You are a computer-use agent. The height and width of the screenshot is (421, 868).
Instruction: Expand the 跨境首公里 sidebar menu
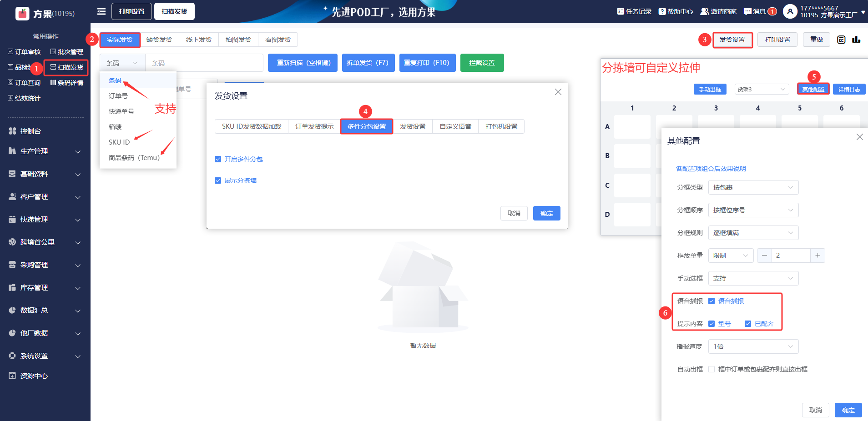45,242
